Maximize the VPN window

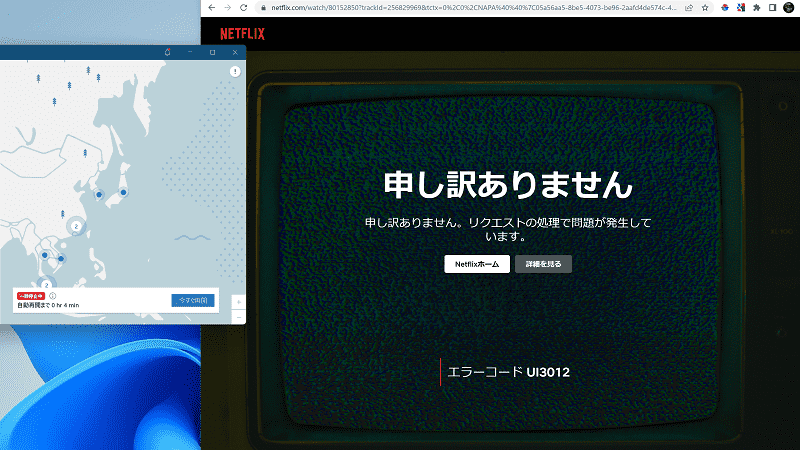213,52
